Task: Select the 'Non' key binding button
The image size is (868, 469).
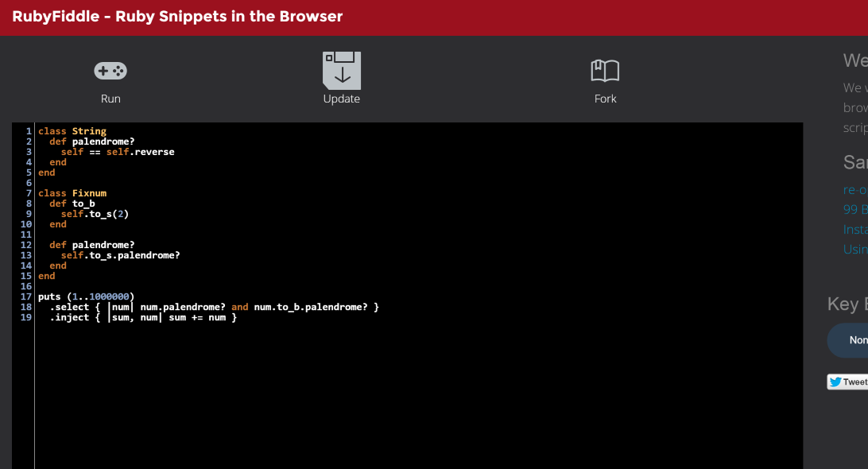Action: pos(848,340)
